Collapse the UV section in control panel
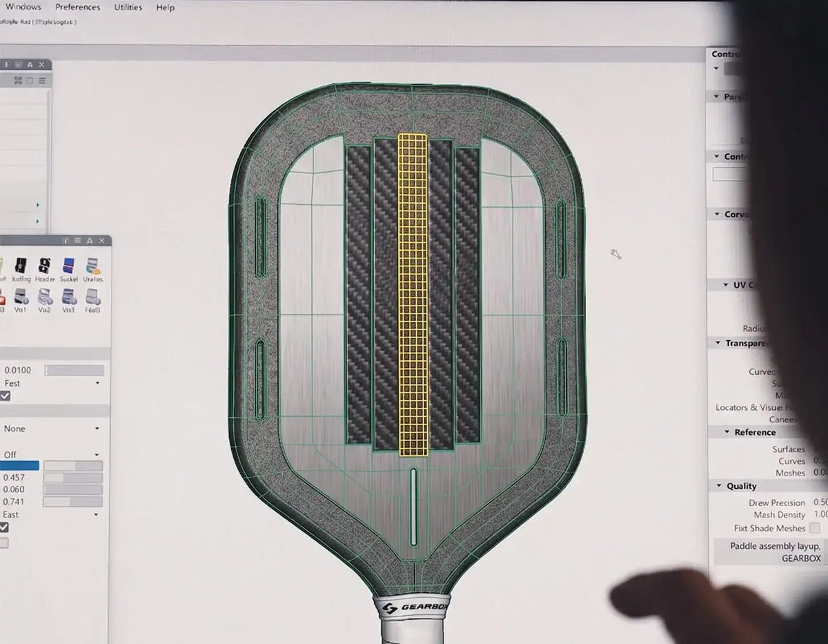Screen dimensions: 828x644 point(726,285)
